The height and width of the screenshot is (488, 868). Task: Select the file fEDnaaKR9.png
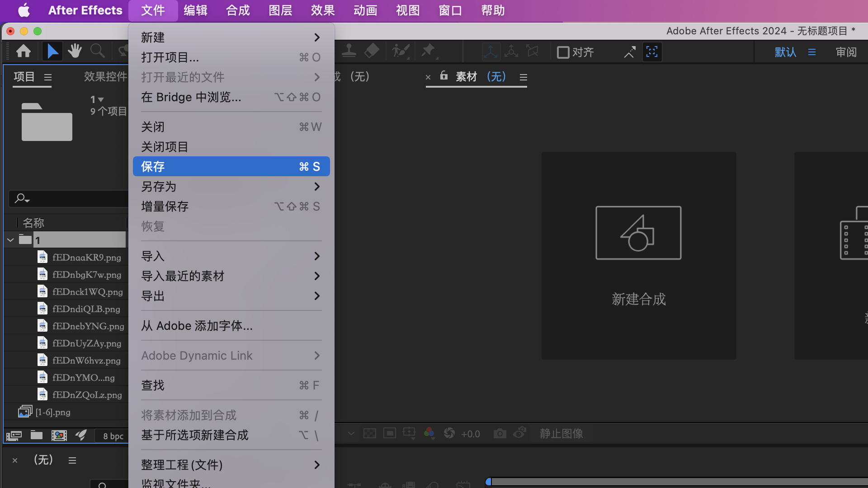coord(86,257)
